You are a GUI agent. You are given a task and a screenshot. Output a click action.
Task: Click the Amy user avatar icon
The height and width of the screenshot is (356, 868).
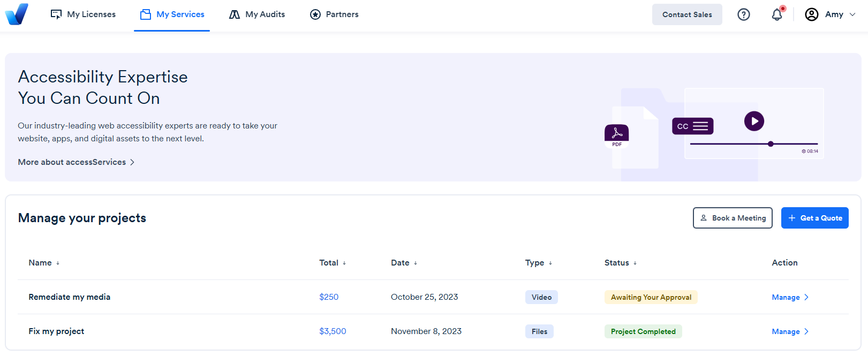[x=812, y=14]
